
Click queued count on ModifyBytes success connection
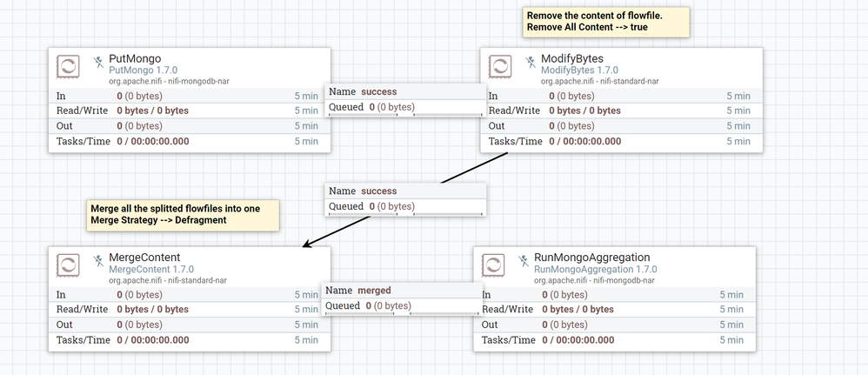pos(392,206)
